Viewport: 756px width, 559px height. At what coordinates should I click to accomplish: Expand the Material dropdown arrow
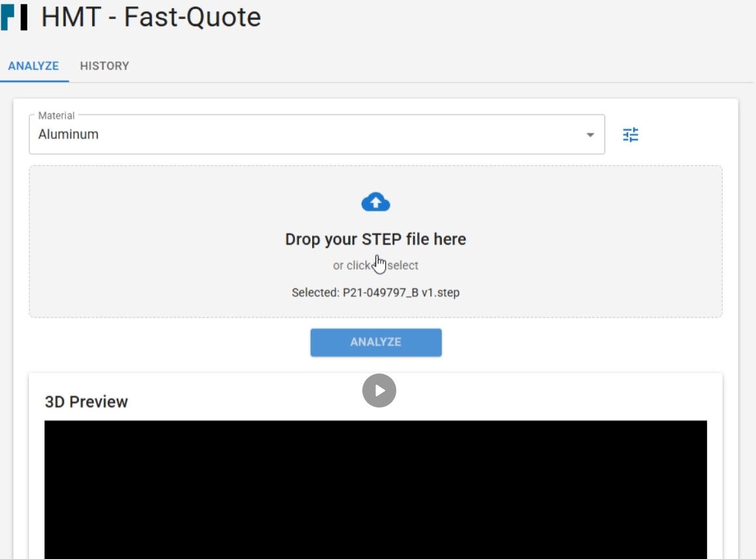[x=590, y=135]
